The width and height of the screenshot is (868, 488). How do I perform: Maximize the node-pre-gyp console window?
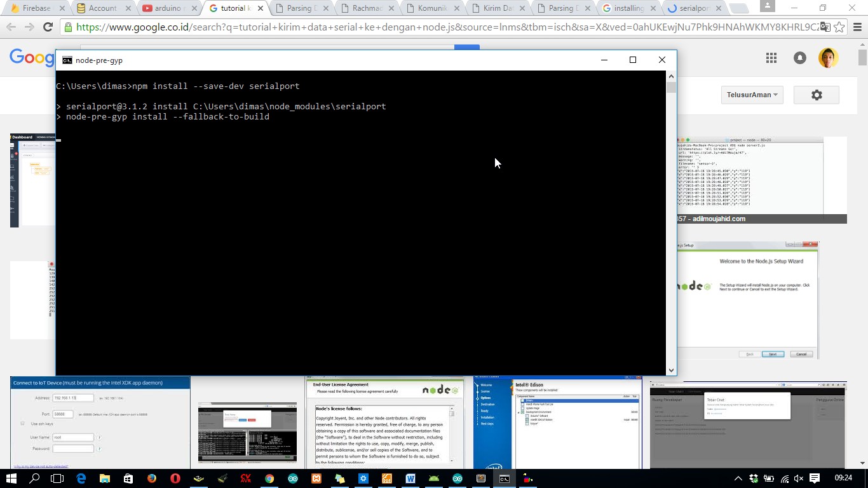[x=633, y=60]
